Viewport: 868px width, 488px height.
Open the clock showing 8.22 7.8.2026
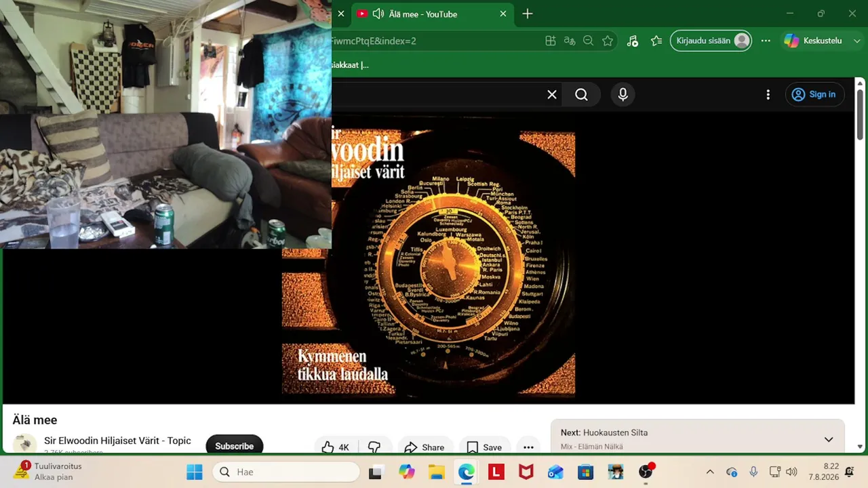(823, 472)
